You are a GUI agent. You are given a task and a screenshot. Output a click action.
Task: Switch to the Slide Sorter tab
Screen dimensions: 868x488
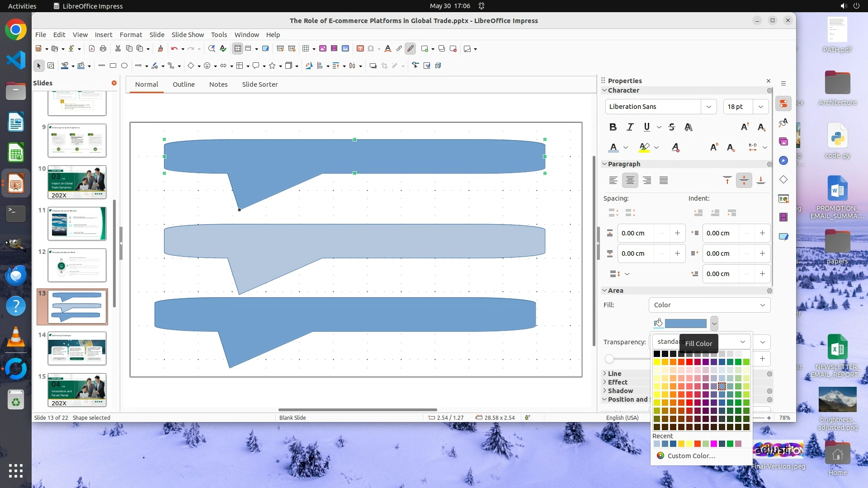pos(259,84)
